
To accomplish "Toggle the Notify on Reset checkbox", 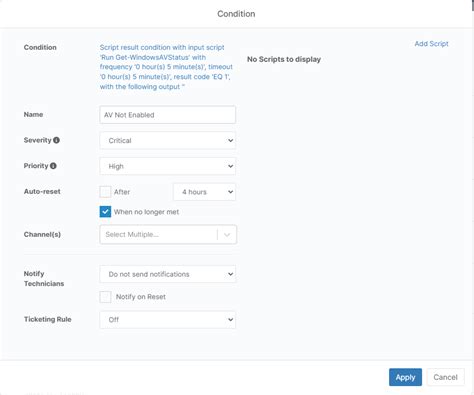I will (x=105, y=297).
